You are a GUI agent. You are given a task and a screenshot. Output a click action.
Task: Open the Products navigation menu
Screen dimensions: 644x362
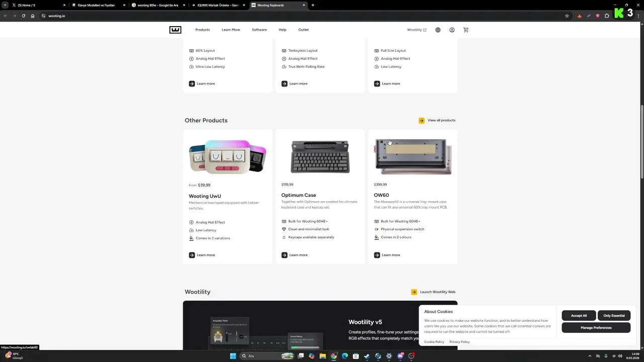coord(202,30)
